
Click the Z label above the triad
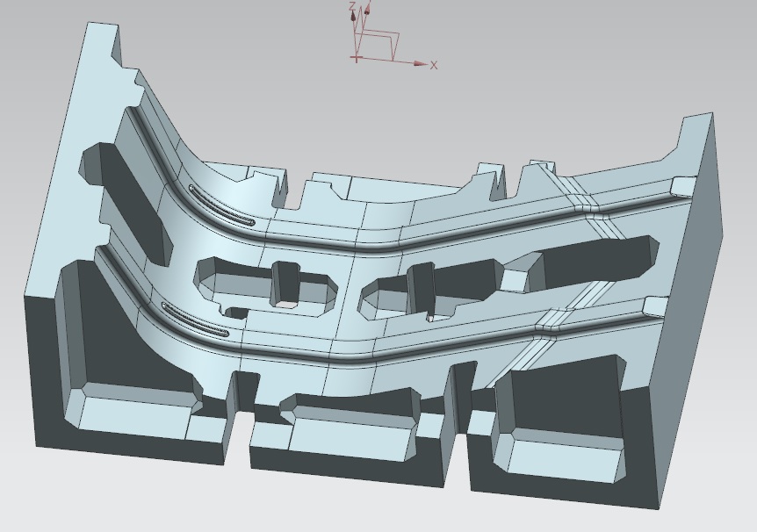351,5
